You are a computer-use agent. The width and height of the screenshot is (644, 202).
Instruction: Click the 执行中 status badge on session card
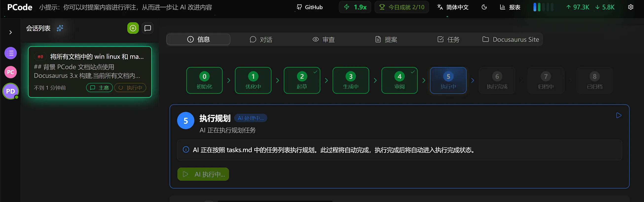click(130, 88)
